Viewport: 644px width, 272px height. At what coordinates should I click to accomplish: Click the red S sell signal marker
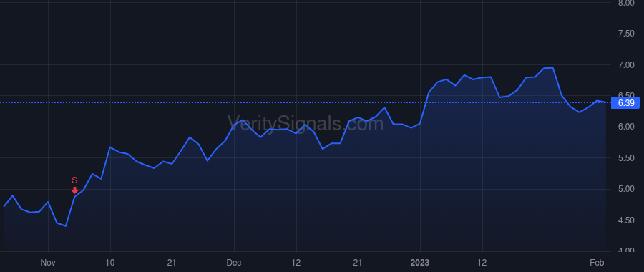[74, 185]
